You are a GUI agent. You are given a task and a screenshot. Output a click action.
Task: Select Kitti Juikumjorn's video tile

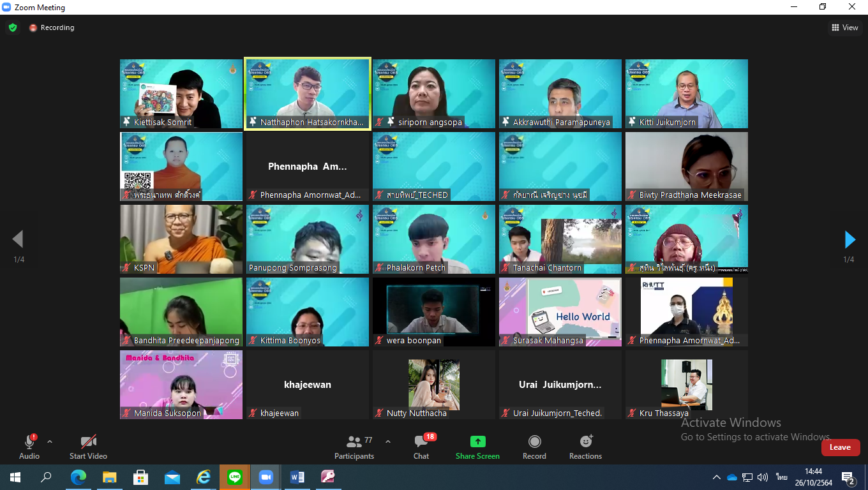687,94
